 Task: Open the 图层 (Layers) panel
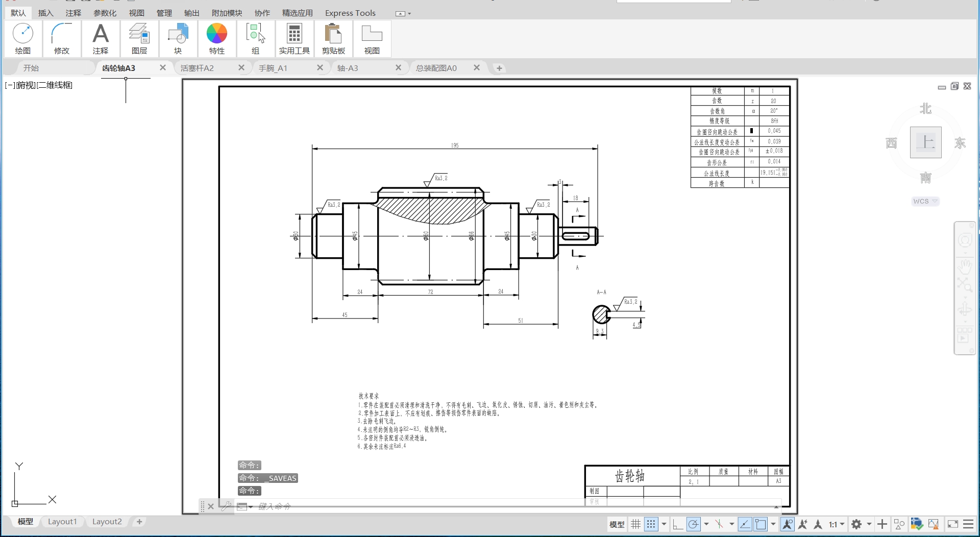pos(139,38)
